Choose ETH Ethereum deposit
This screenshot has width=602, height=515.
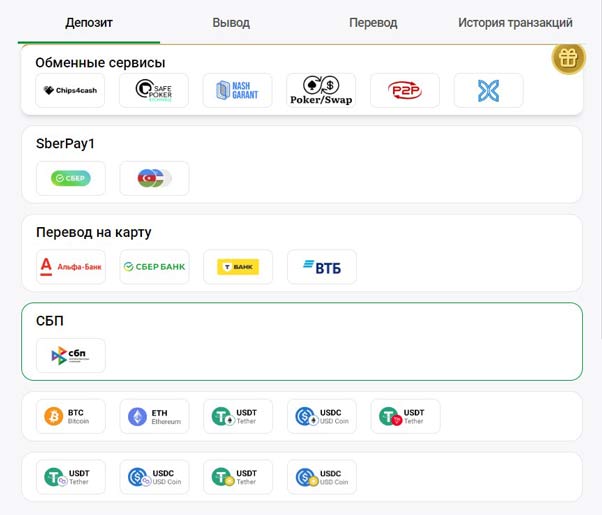154,416
